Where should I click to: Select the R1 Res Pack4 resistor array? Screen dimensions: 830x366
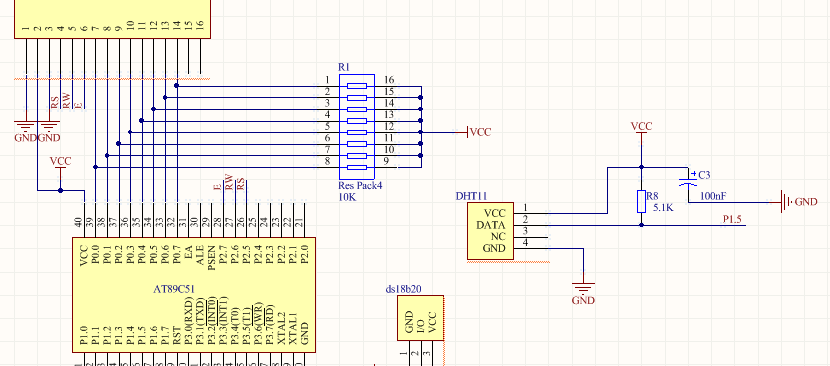coord(357,127)
